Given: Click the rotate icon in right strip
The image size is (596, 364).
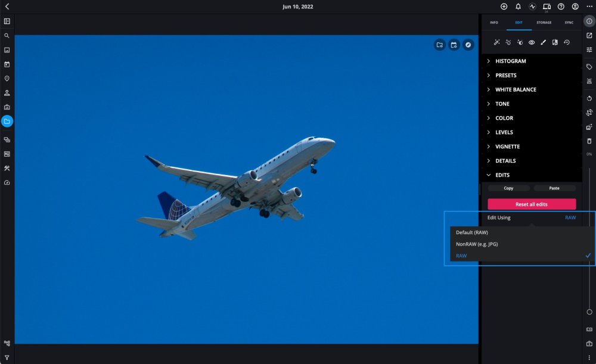Looking at the screenshot, I should pos(589,98).
